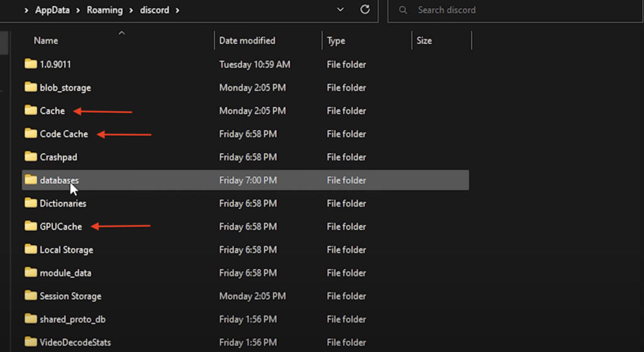Sort files by Name column header
The image size is (644, 352).
click(x=46, y=41)
